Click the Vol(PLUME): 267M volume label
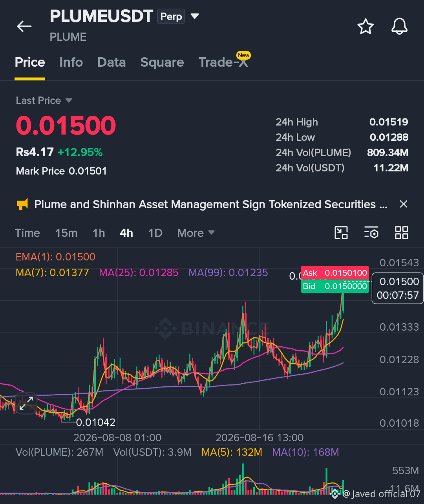 pyautogui.click(x=59, y=452)
